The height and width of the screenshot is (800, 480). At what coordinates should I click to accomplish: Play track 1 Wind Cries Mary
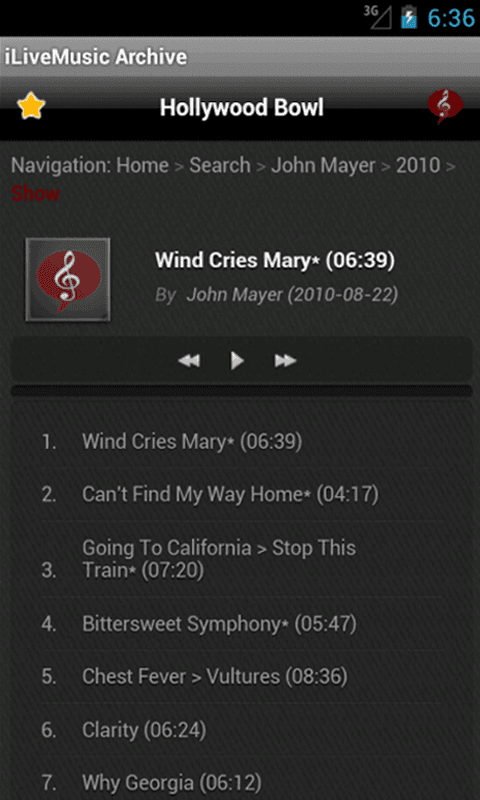(x=242, y=441)
